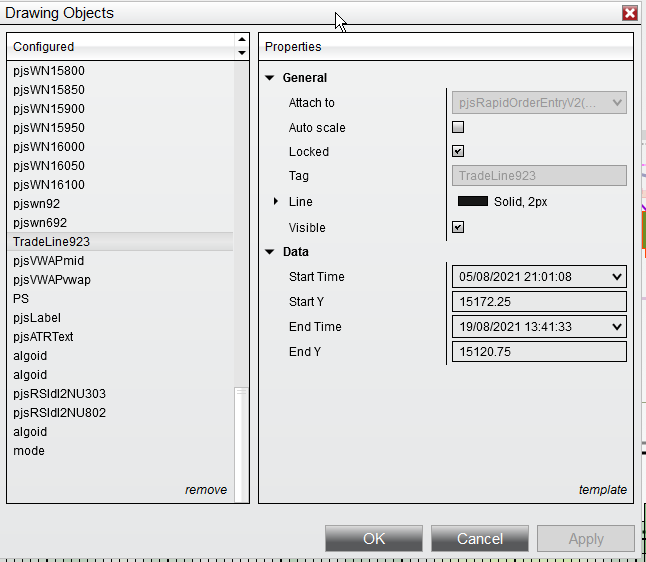Click the Cancel button
The width and height of the screenshot is (646, 562).
click(x=480, y=539)
